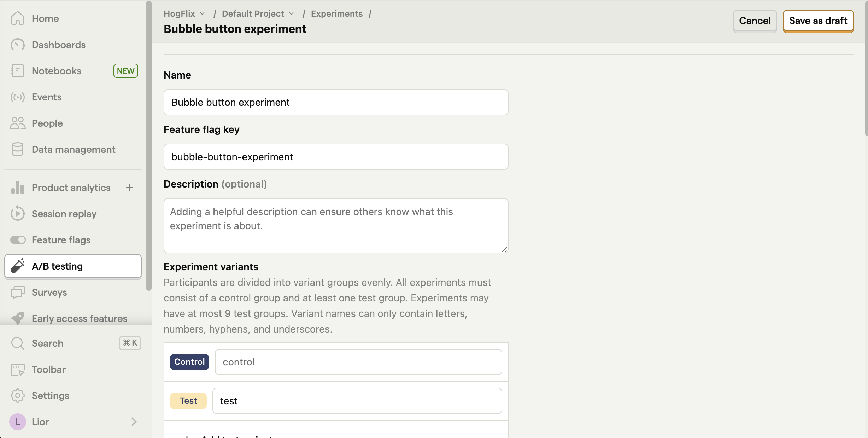
Task: Click the Feature flags toggle icon
Action: click(x=18, y=240)
